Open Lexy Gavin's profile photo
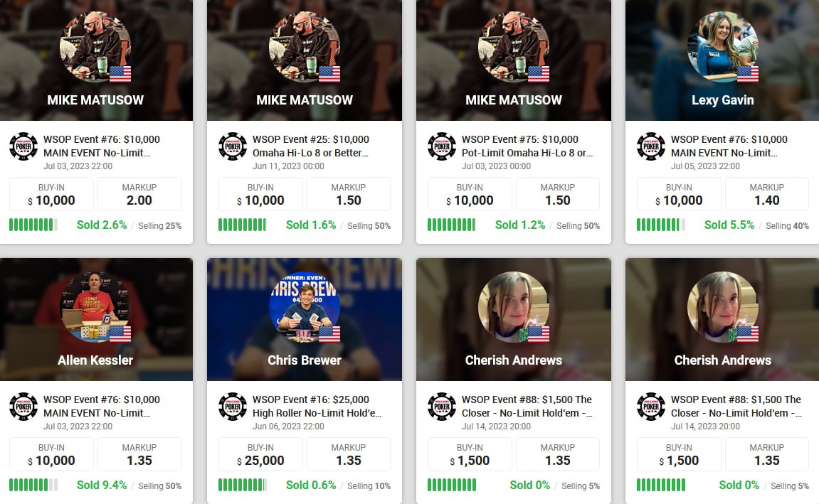The width and height of the screenshot is (819, 504). [722, 47]
